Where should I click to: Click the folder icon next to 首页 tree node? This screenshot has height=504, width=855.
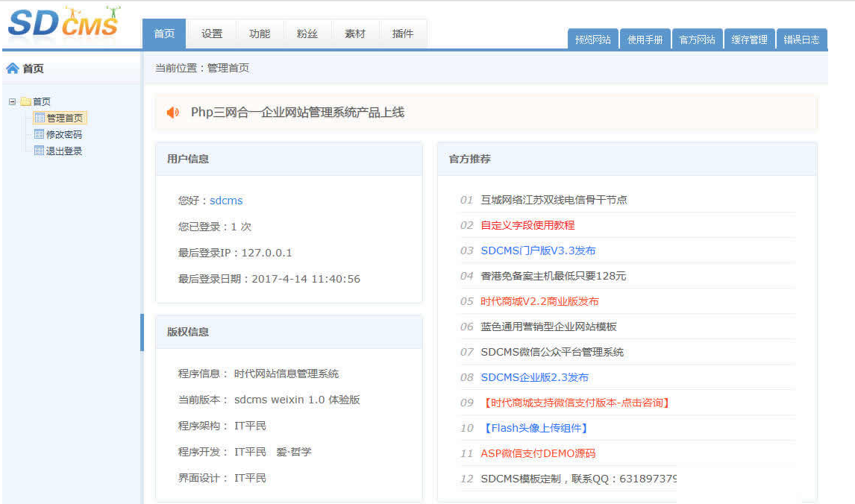tap(27, 101)
